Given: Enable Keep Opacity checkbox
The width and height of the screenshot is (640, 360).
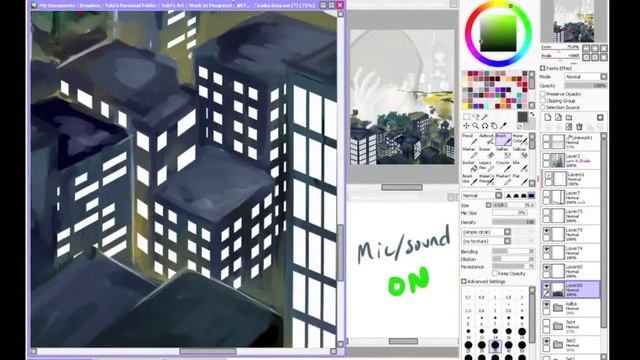Looking at the screenshot, I should point(495,273).
